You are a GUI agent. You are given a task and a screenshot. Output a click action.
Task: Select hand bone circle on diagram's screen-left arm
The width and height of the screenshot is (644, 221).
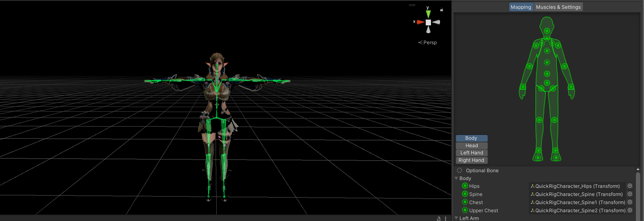point(523,87)
